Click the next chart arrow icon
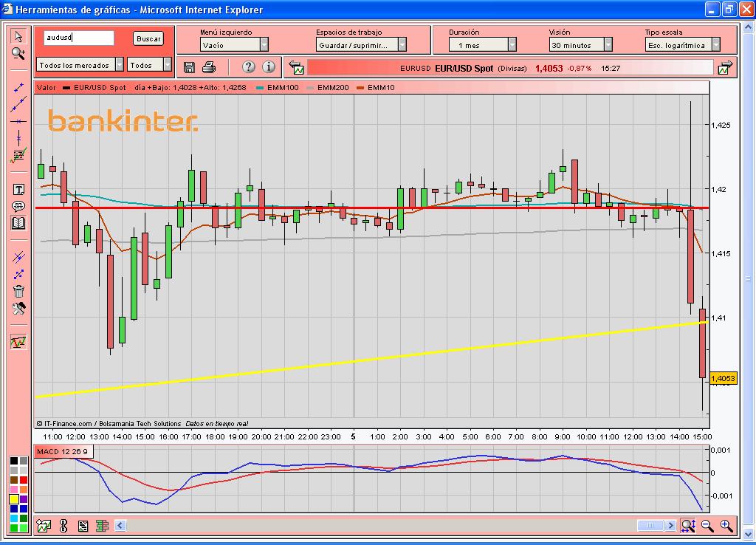The image size is (756, 545). point(724,68)
